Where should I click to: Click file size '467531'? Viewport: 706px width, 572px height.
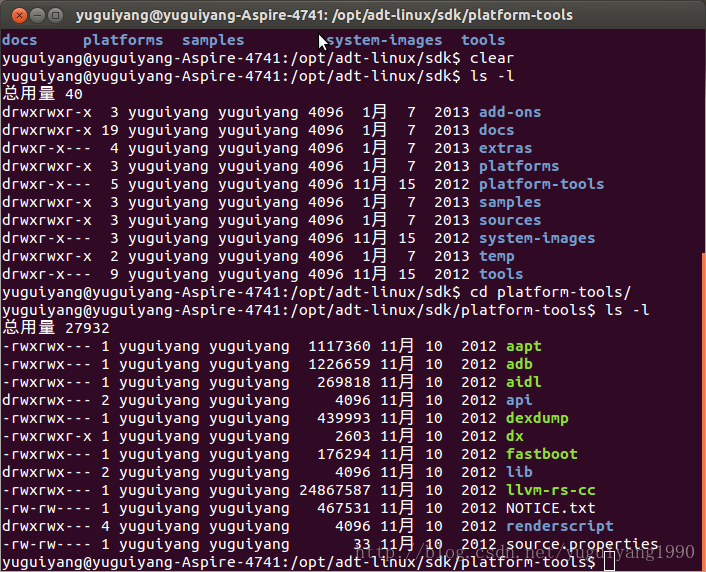pos(344,508)
